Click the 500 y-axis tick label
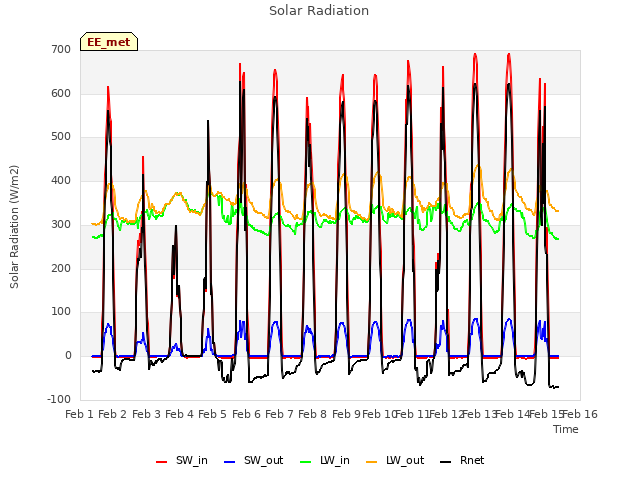 pyautogui.click(x=61, y=137)
